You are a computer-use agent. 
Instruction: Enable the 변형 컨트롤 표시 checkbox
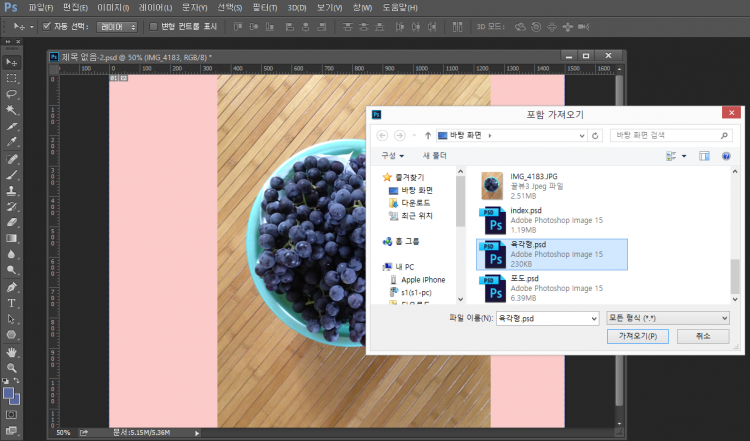pos(153,26)
